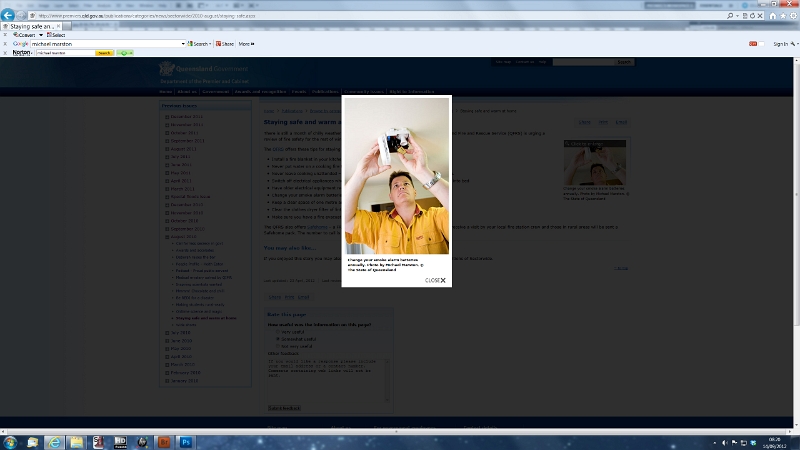Click the green Norton Safe Web indicator
This screenshot has width=800, height=450.
pos(124,53)
